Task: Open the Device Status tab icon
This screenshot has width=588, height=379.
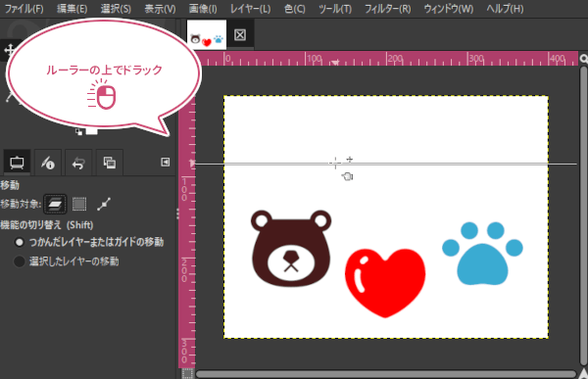Action: [48, 163]
